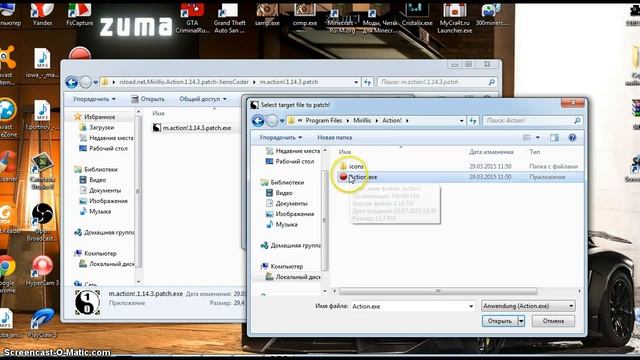Go back in the Explorer window
This screenshot has width=640, height=360.
pos(71,82)
